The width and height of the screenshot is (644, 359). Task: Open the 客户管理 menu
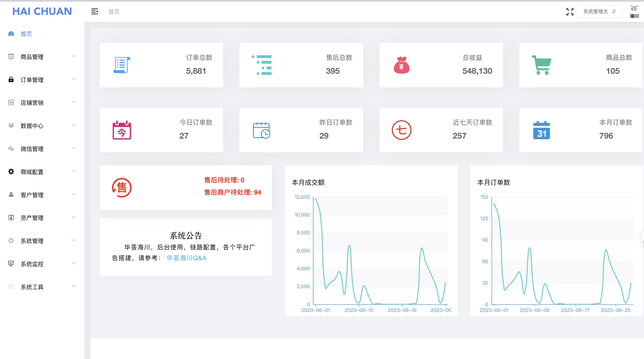coord(42,195)
